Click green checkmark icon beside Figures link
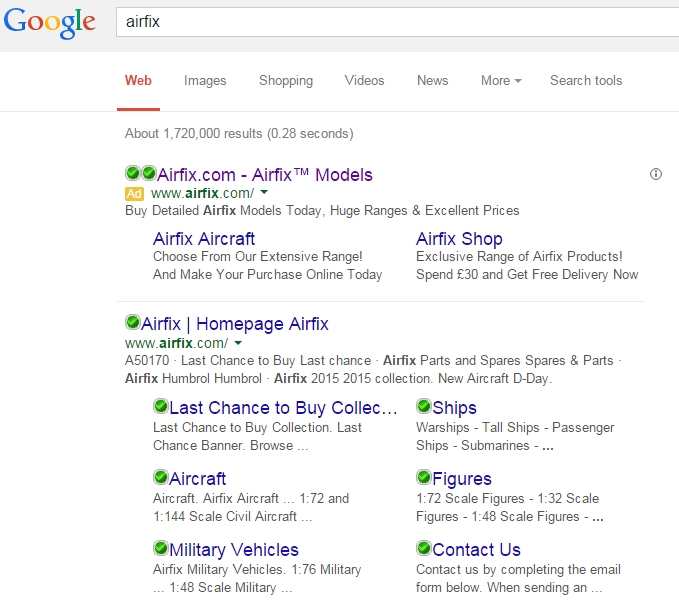The height and width of the screenshot is (605, 679). tap(424, 478)
